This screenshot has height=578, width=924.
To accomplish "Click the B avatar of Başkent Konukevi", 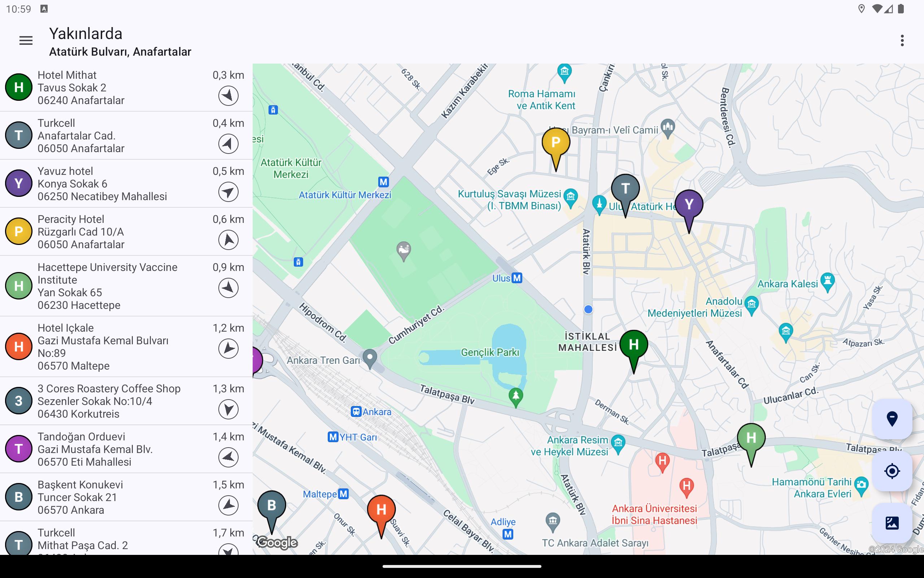I will coord(18,497).
